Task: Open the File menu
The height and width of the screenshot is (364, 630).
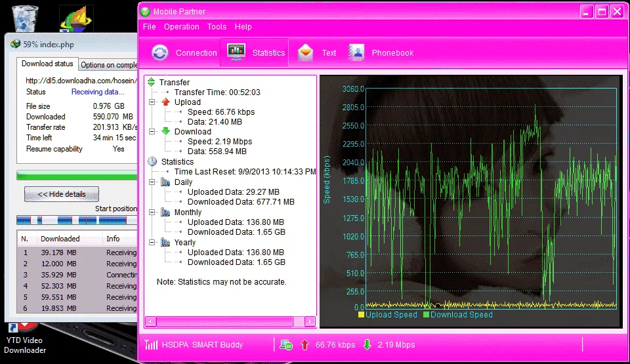Action: pyautogui.click(x=149, y=26)
